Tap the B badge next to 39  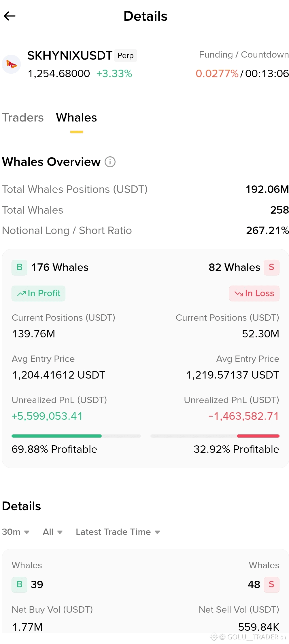[19, 585]
